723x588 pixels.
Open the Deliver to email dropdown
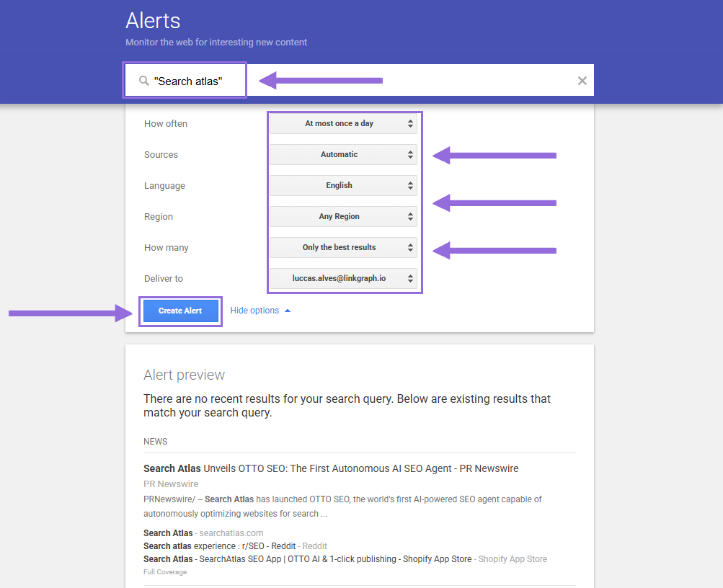point(343,278)
